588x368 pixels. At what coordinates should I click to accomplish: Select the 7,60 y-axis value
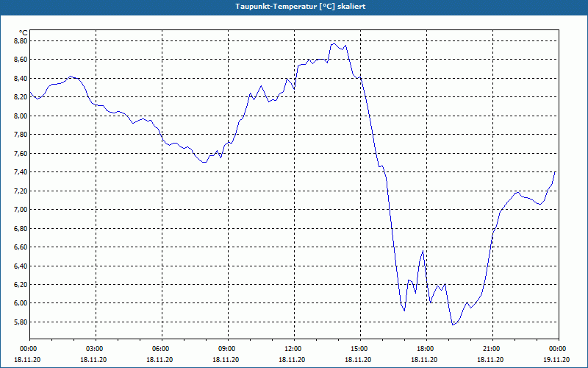tap(21, 153)
